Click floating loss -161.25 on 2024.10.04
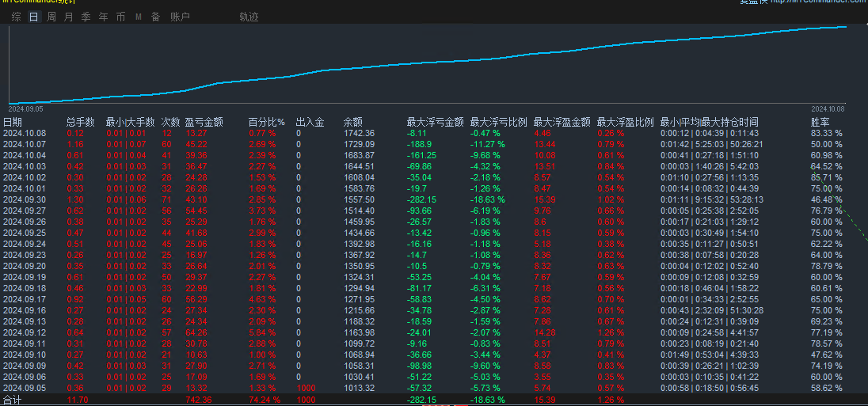This screenshot has width=868, height=406. (421, 155)
